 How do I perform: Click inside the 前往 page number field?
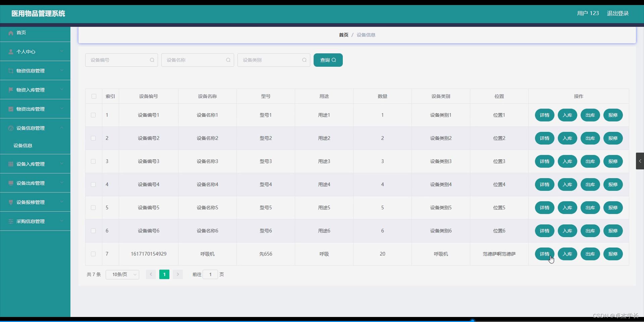point(210,274)
